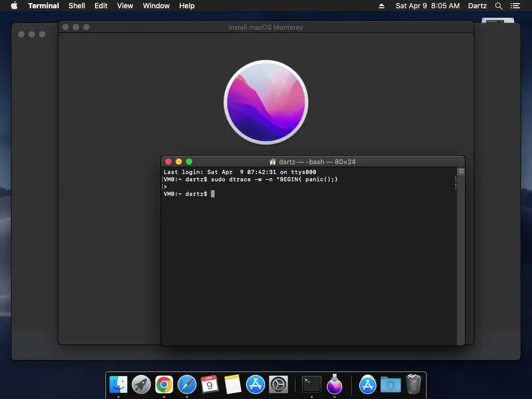Open Spotlight search magnifier
The height and width of the screenshot is (399, 532).
coord(498,6)
